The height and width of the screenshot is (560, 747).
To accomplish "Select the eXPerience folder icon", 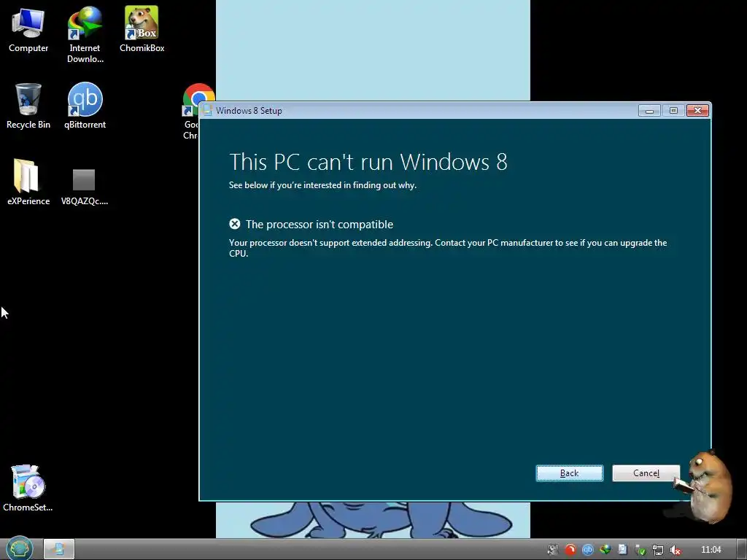I will pos(28,182).
